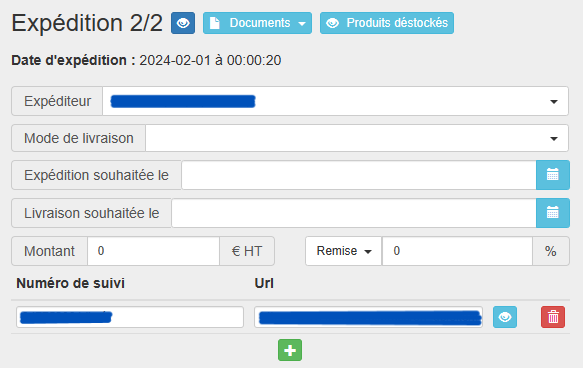Add tracking number with green plus button
This screenshot has width=583, height=368.
click(x=290, y=350)
